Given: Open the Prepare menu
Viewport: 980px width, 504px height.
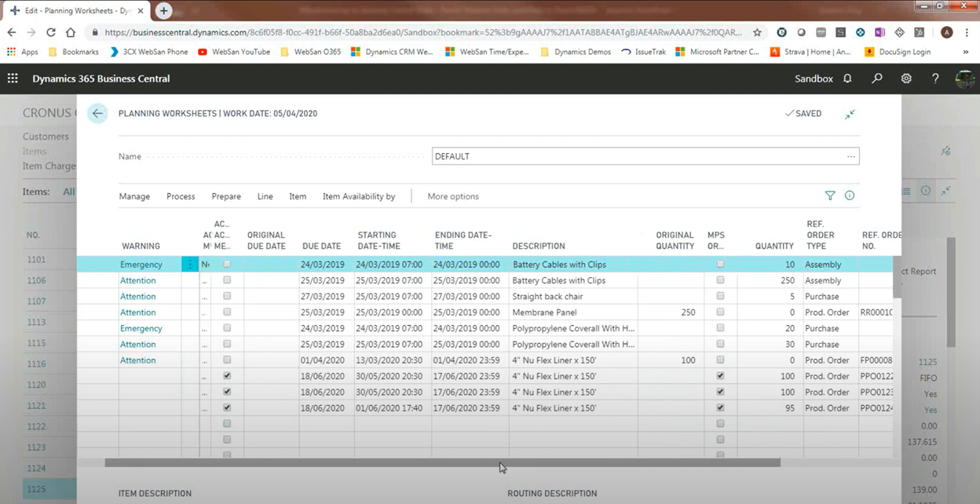Looking at the screenshot, I should (x=226, y=196).
